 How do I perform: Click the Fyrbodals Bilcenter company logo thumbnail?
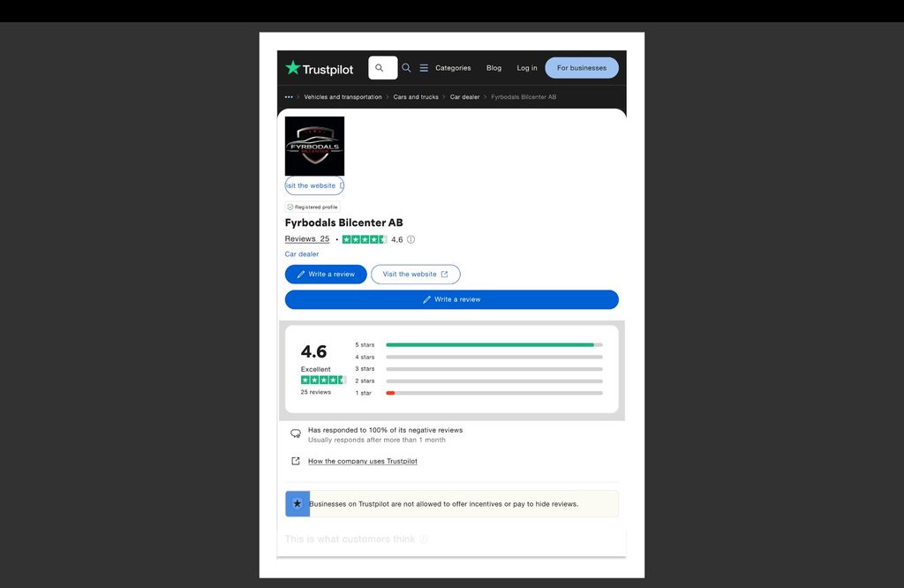[314, 146]
